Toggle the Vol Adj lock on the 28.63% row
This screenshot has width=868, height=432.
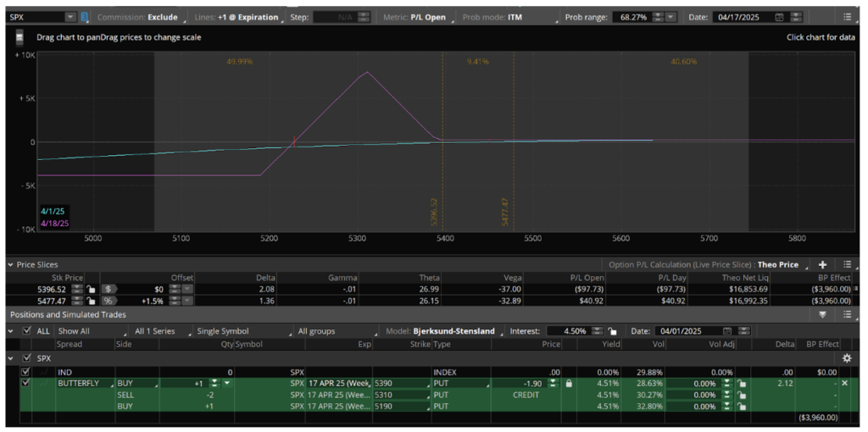pyautogui.click(x=742, y=383)
